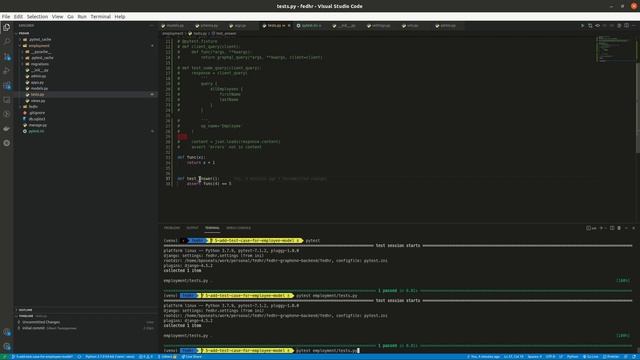Click line 38 assert statement
Screen dimensions: 640x360
(x=209, y=184)
